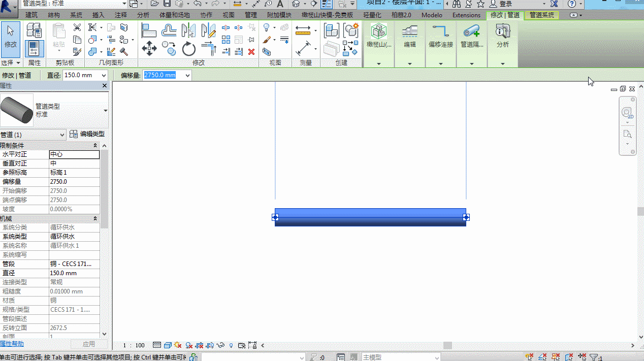
Task: Click the horizontal scrollbar thumb in drawing view
Action: [x=447, y=345]
